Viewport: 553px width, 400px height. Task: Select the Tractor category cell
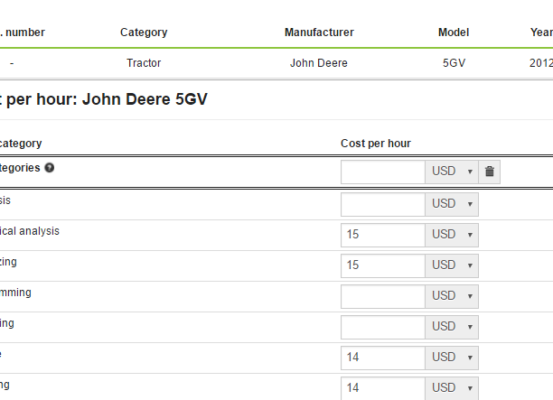(144, 63)
